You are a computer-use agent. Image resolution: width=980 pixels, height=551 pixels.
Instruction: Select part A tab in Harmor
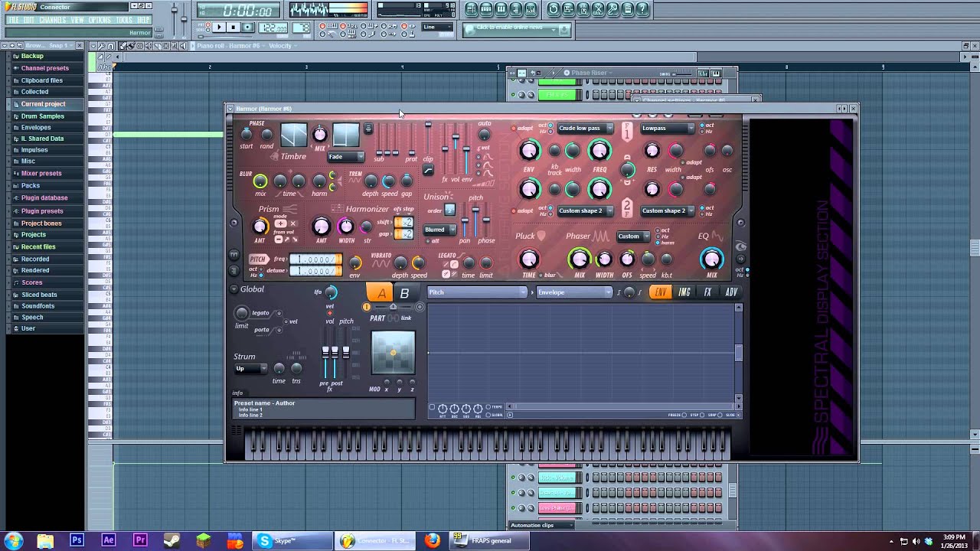tap(380, 293)
